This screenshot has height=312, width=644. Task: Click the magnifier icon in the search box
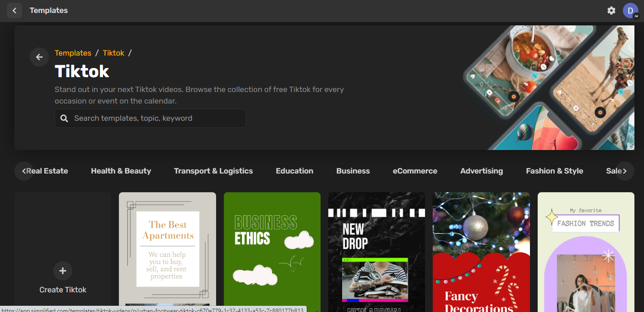pyautogui.click(x=64, y=118)
